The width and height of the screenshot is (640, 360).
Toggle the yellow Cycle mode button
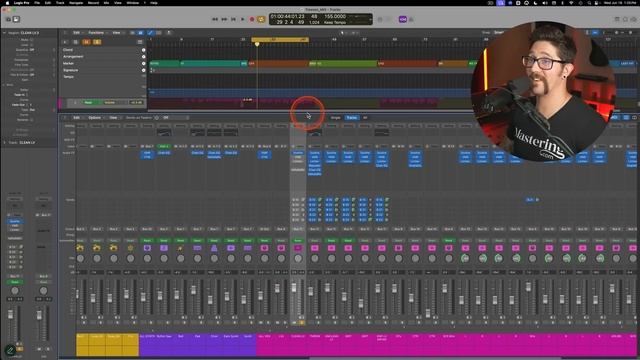pos(261,19)
